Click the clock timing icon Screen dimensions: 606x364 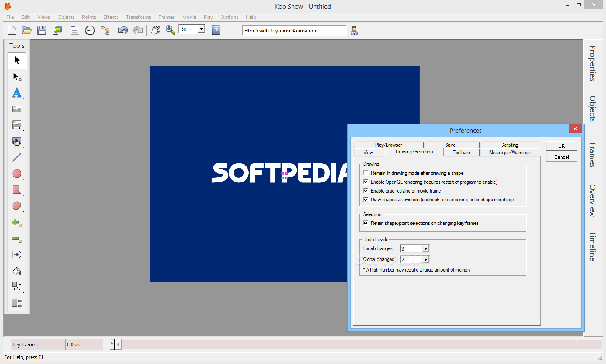click(x=90, y=30)
